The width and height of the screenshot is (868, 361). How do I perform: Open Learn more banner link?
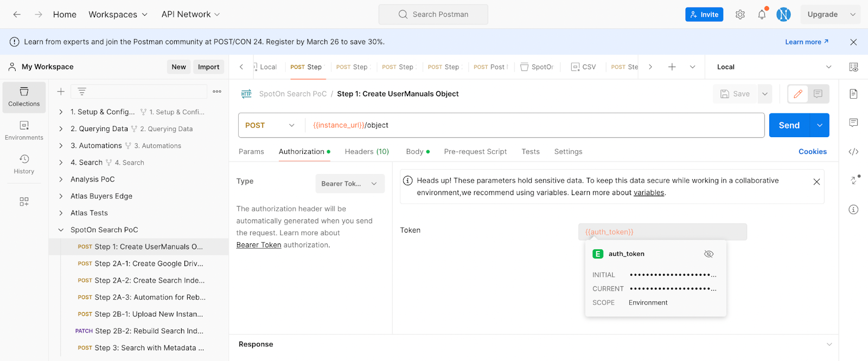[x=807, y=42]
